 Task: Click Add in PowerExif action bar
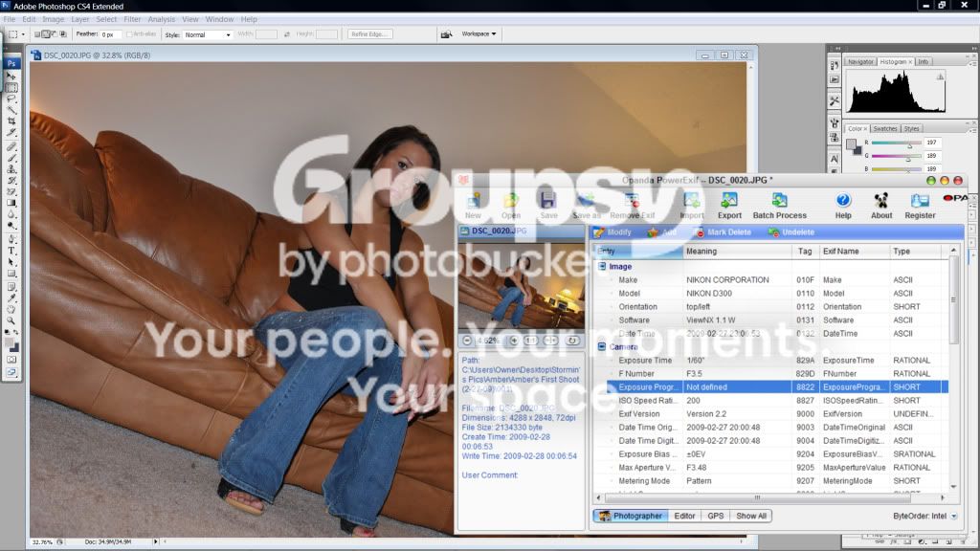662,232
